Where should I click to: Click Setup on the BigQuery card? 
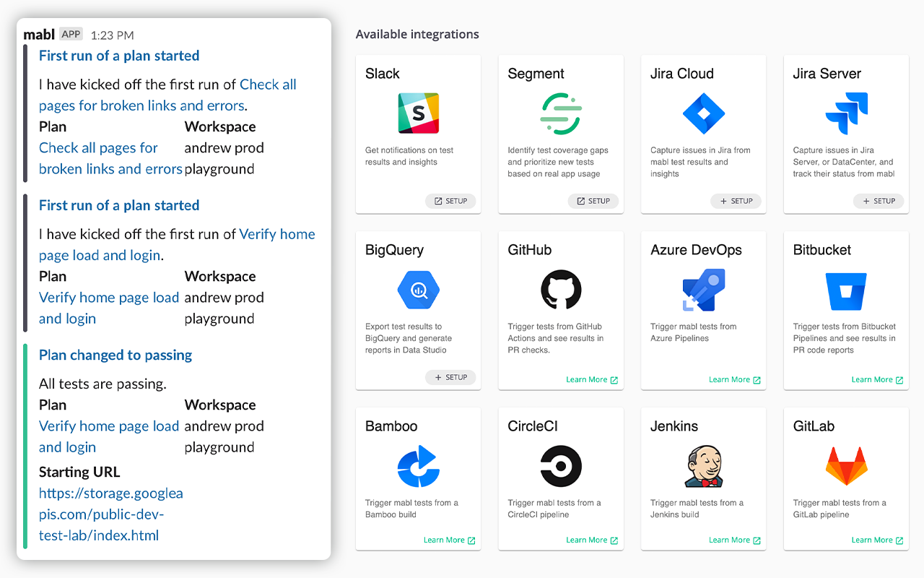pos(450,377)
